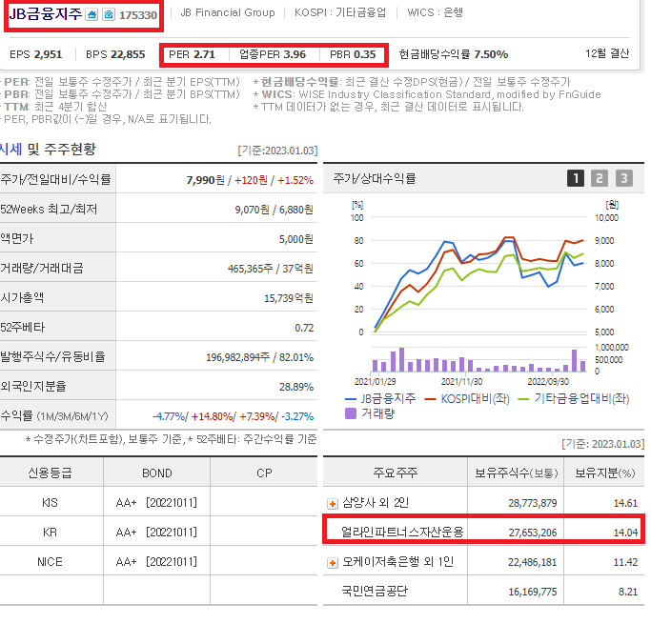Click 국민연금공단 shares 16,169,775

533,592
